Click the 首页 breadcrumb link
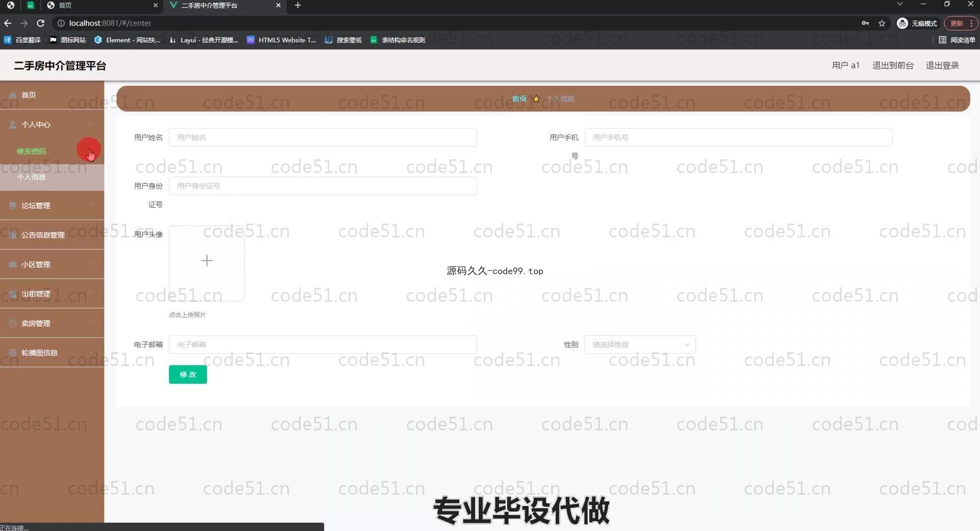Screen dimensions: 980x531 [x=519, y=99]
